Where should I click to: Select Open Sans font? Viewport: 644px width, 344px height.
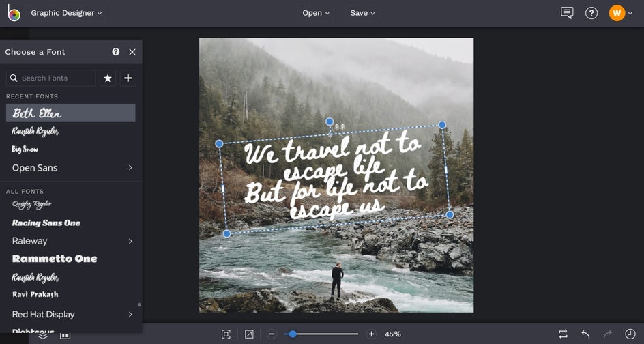point(35,168)
